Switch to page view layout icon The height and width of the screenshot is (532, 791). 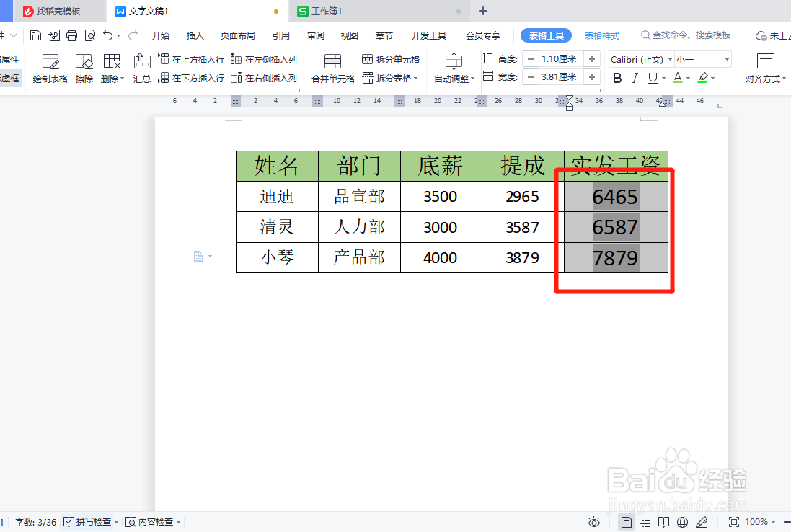coord(626,522)
